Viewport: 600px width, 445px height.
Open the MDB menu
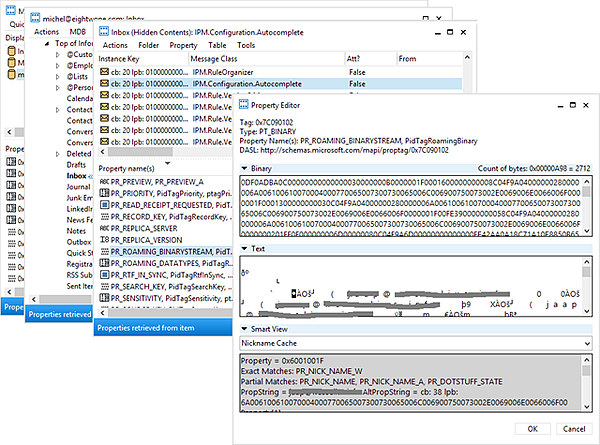[x=78, y=31]
